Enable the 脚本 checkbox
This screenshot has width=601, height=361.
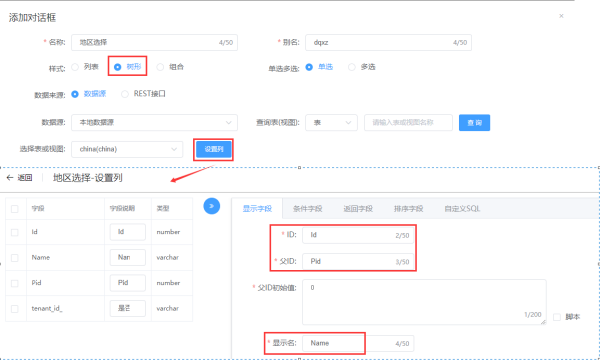click(x=557, y=317)
